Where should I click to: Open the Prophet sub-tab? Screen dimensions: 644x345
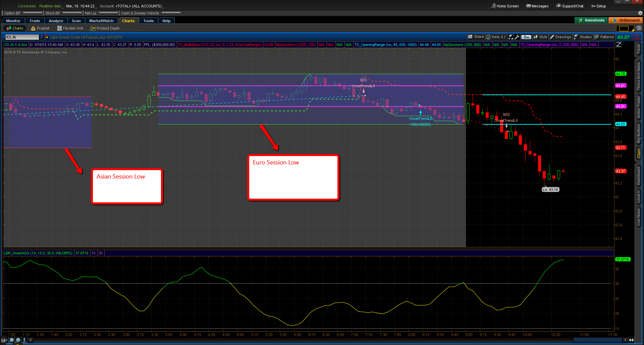(40, 28)
